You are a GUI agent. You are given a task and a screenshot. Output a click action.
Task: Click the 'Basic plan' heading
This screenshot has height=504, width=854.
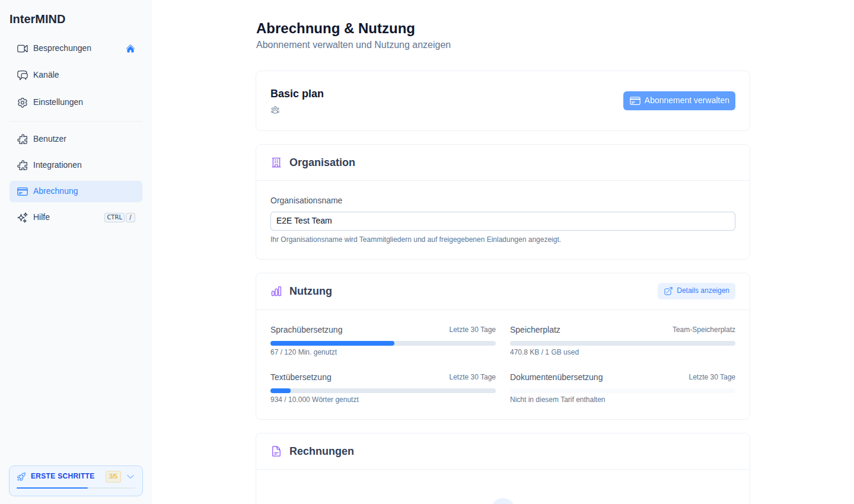point(297,94)
